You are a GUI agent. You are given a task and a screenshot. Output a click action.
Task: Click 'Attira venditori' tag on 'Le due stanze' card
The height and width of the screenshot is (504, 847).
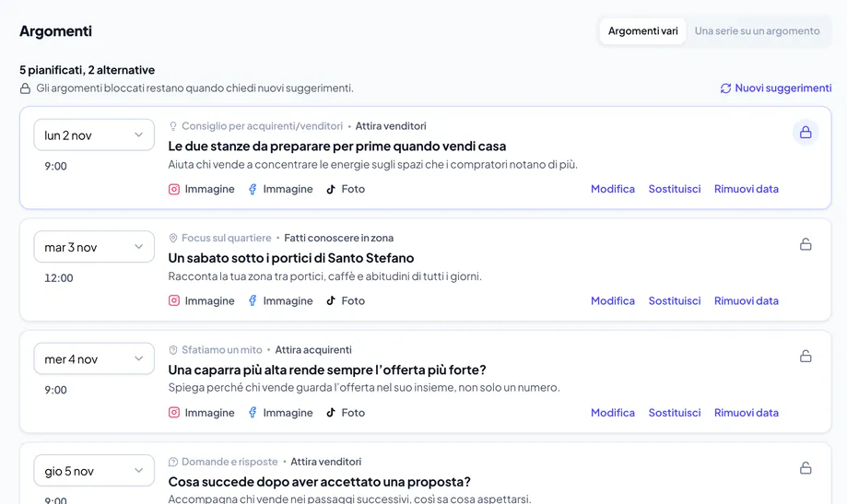[x=391, y=126]
